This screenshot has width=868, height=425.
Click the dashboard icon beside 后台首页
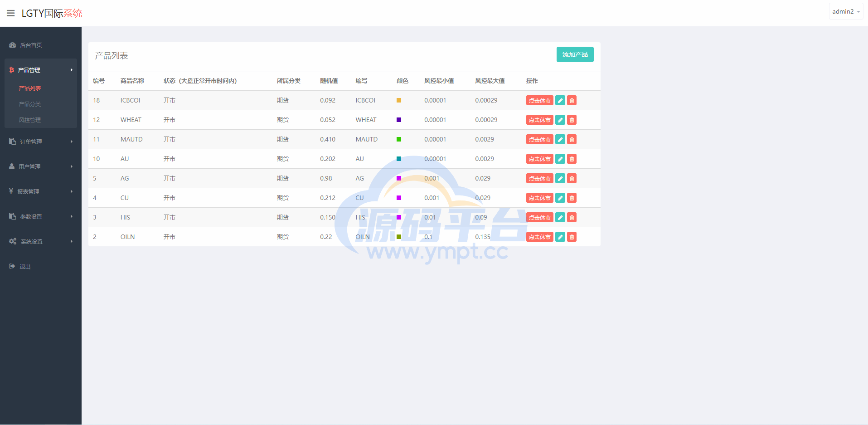coord(13,45)
